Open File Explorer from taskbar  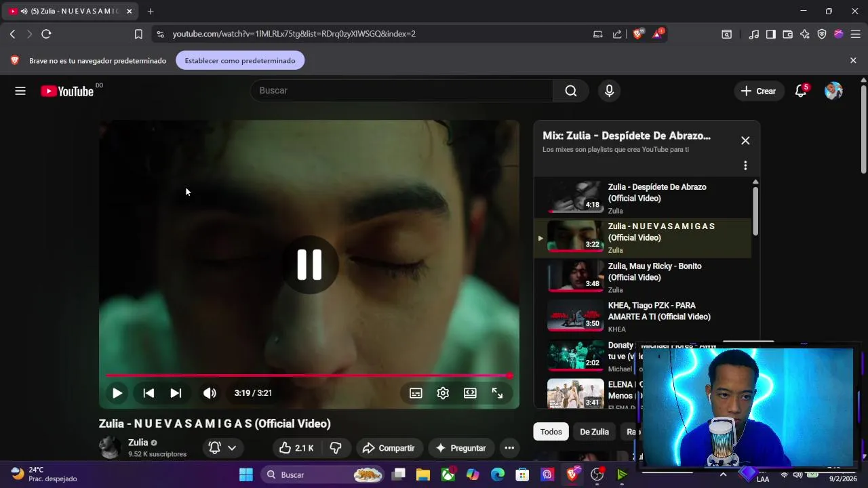[423, 475]
